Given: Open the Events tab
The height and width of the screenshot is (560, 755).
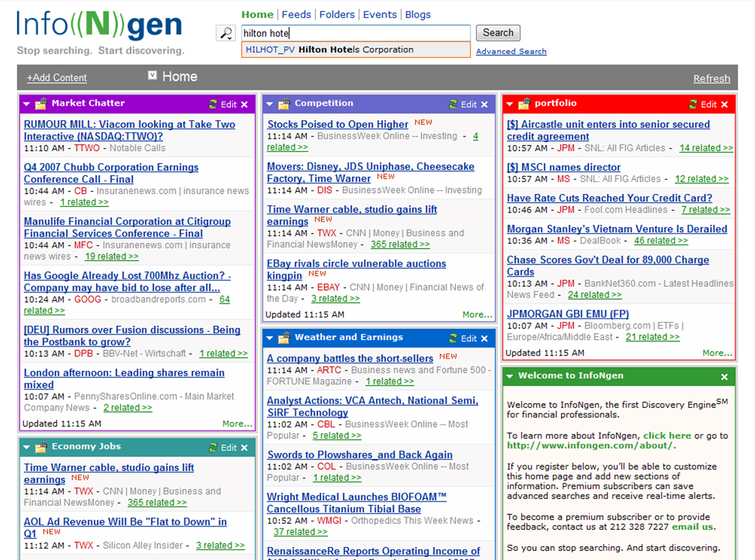Looking at the screenshot, I should (x=380, y=15).
